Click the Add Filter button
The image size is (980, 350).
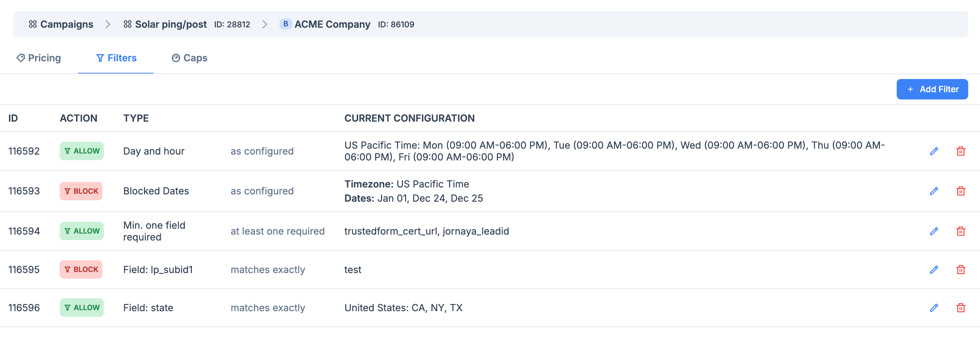932,89
